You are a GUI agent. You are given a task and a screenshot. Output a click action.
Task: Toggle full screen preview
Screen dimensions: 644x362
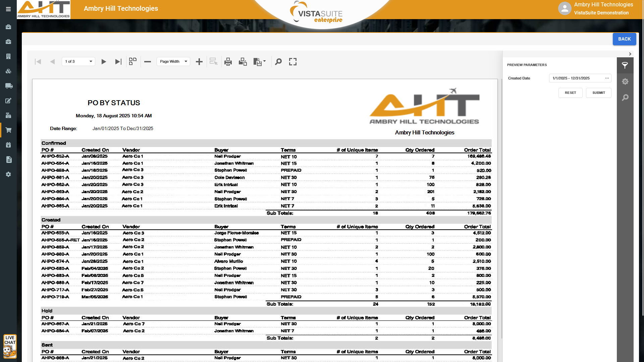click(293, 62)
